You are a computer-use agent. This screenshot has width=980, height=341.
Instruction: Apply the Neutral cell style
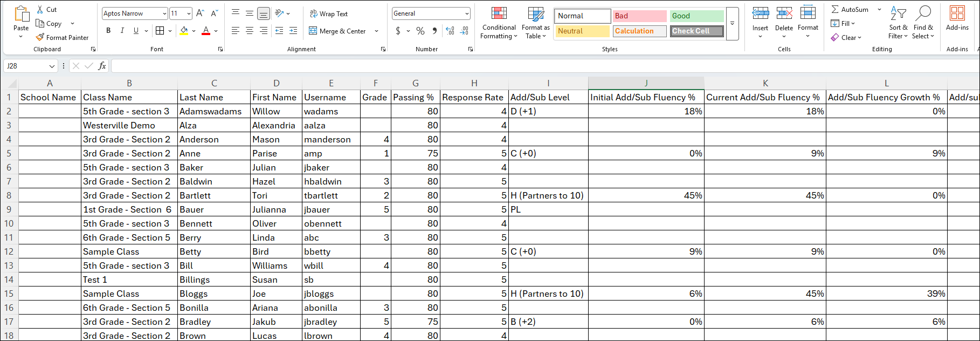click(x=583, y=31)
